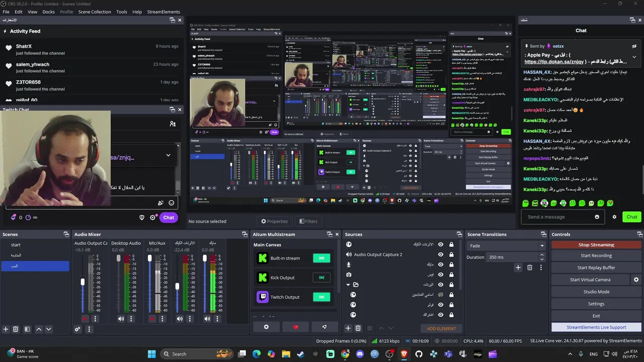
Task: Undock the Controls panel with float icon
Action: point(640,234)
